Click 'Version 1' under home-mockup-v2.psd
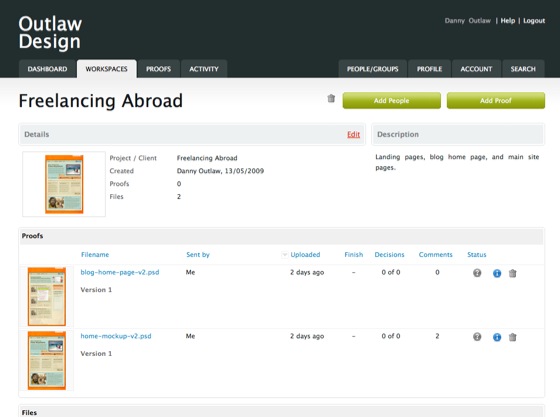 click(96, 353)
